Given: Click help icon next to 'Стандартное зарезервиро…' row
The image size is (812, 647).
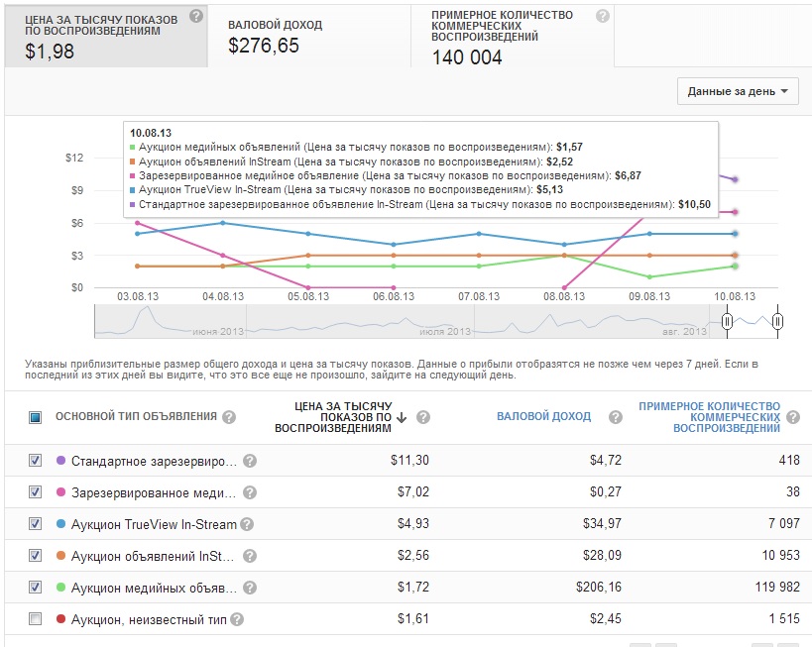Looking at the screenshot, I should 250,461.
